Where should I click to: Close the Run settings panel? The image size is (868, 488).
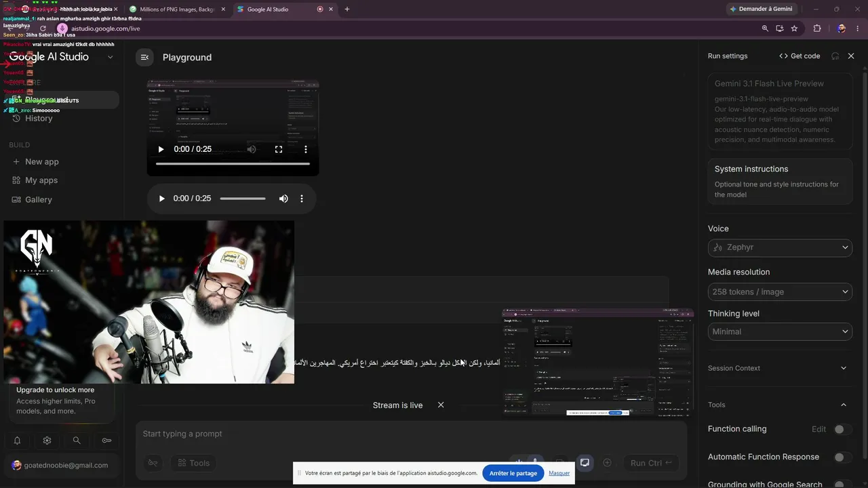click(x=851, y=56)
